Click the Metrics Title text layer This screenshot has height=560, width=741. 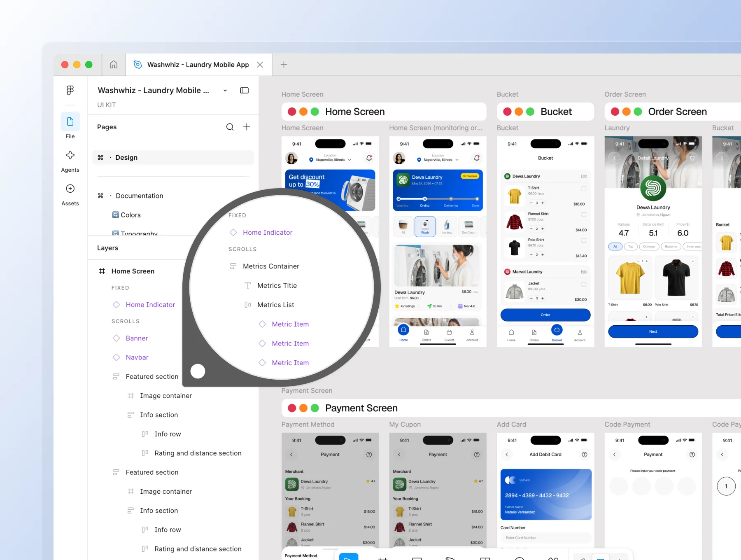click(277, 285)
